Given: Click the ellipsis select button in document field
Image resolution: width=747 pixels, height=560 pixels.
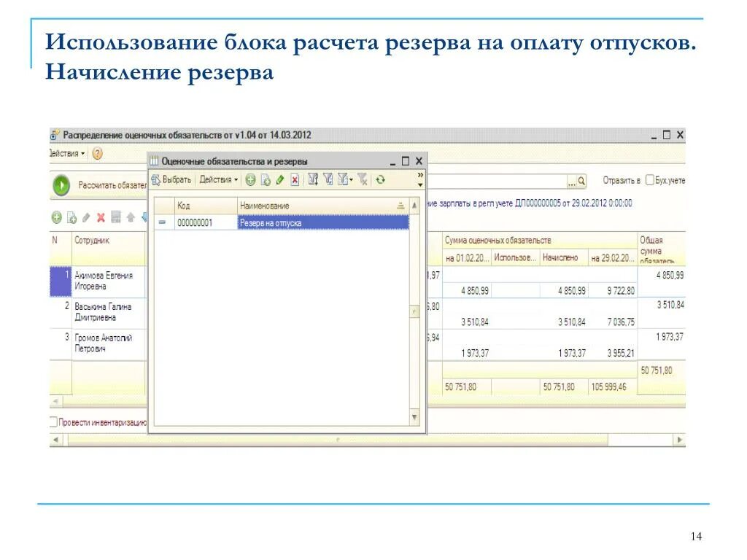Looking at the screenshot, I should [572, 181].
